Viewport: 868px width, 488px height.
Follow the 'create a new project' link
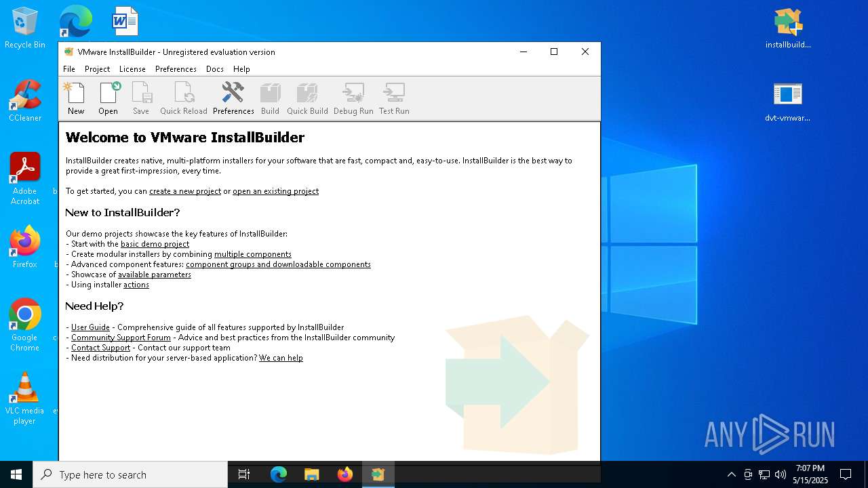185,191
